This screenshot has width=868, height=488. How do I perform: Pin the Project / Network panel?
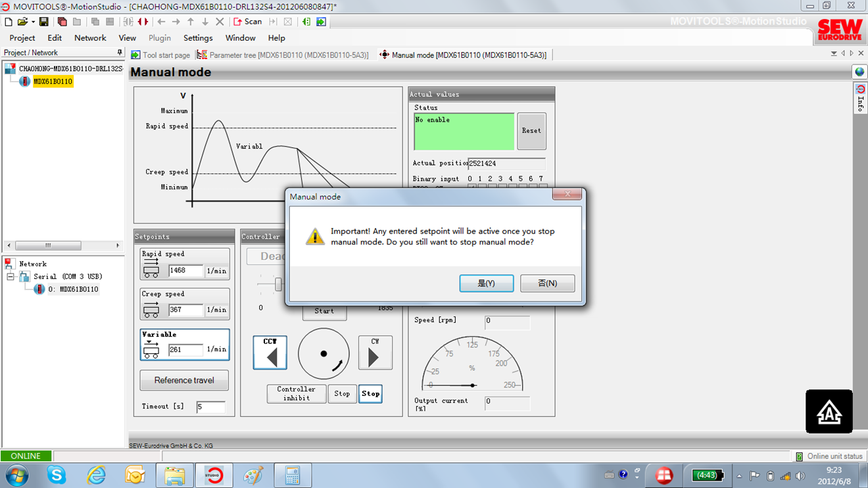pyautogui.click(x=119, y=53)
